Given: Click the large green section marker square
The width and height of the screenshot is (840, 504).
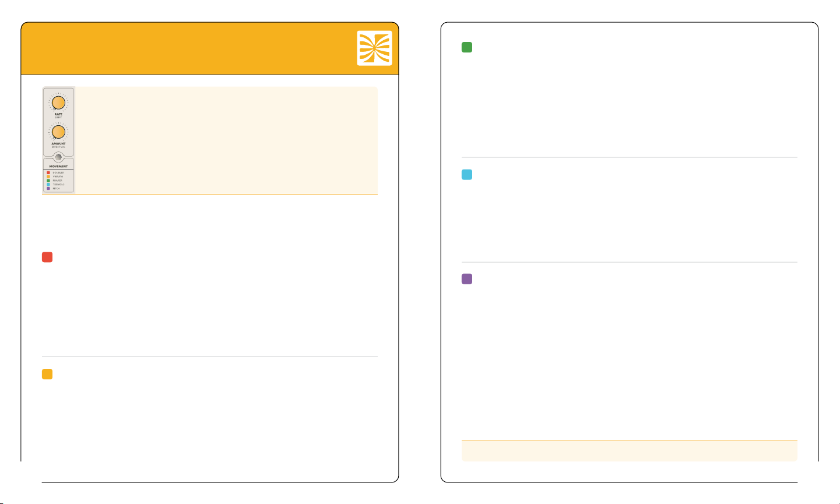Looking at the screenshot, I should pos(467,47).
